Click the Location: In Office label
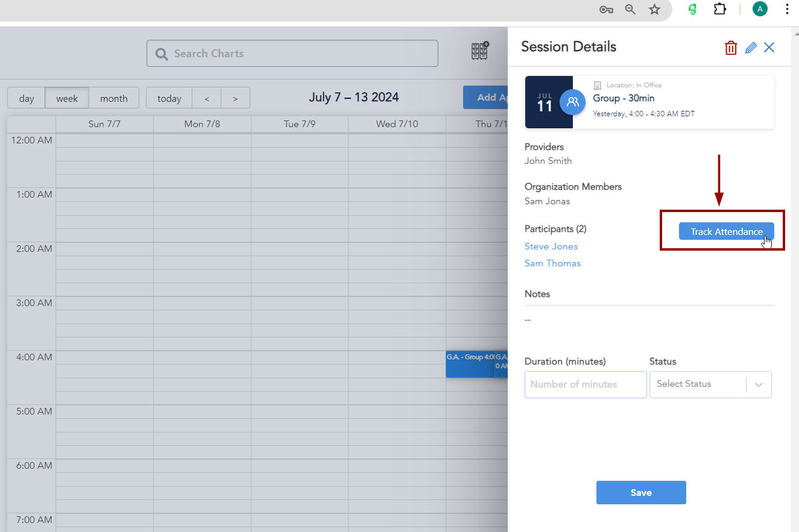This screenshot has height=532, width=799. pyautogui.click(x=633, y=85)
